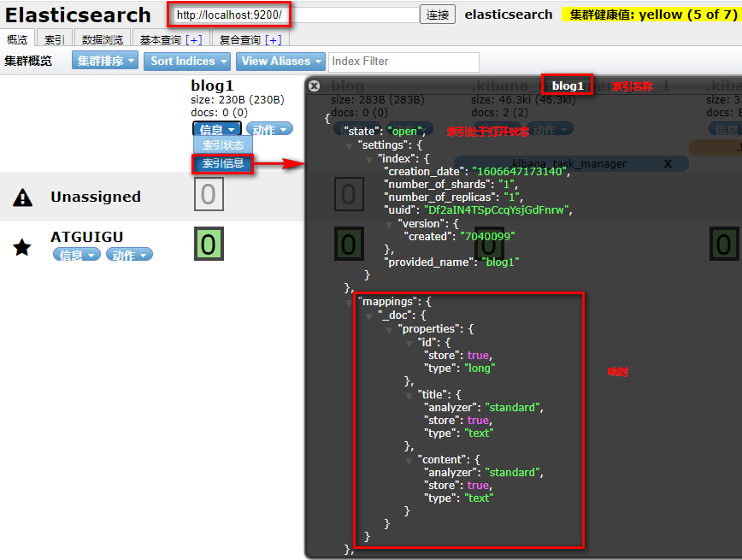
Task: Open ATGUIGU node 动作 dropdown
Action: pos(129,255)
